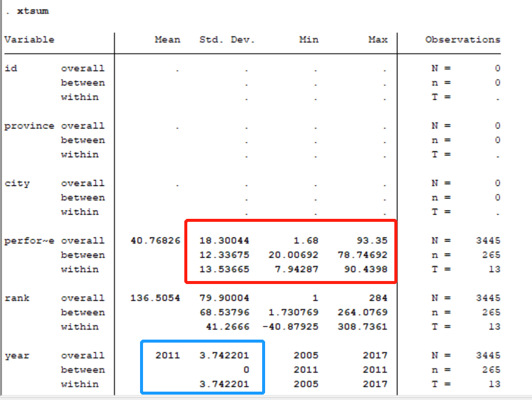This screenshot has width=532, height=400.
Task: Select between std dev 12.33675
Action: (224, 255)
